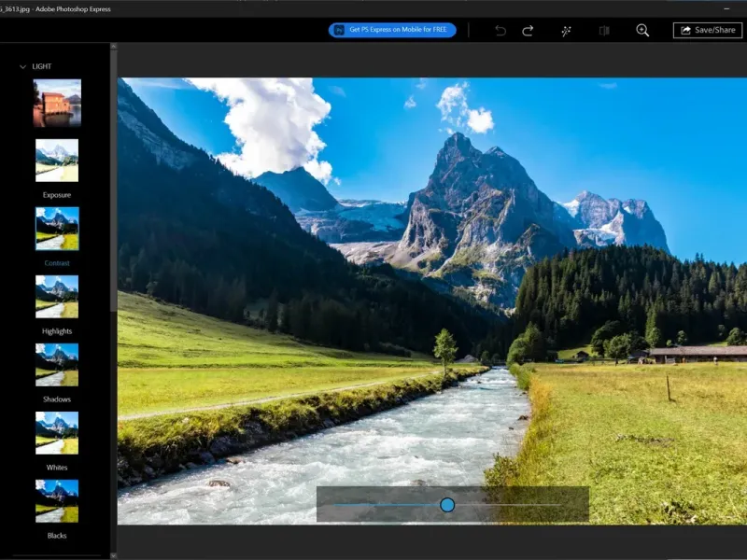
Task: Click the left panel scrollbar down arrow
Action: 113,555
